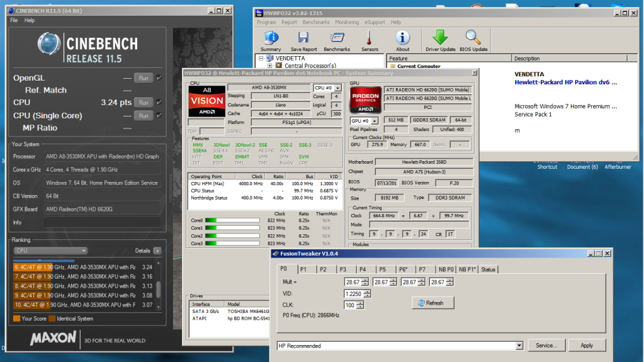This screenshot has height=362, width=644.
Task: Run the CPU benchmark
Action: pos(144,103)
